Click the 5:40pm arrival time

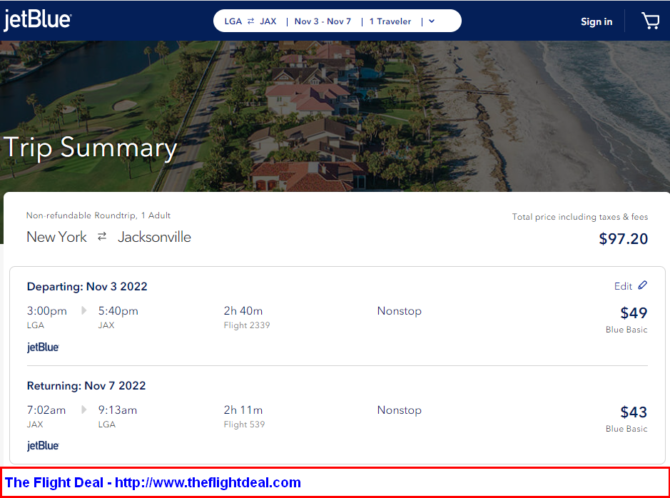coord(118,311)
